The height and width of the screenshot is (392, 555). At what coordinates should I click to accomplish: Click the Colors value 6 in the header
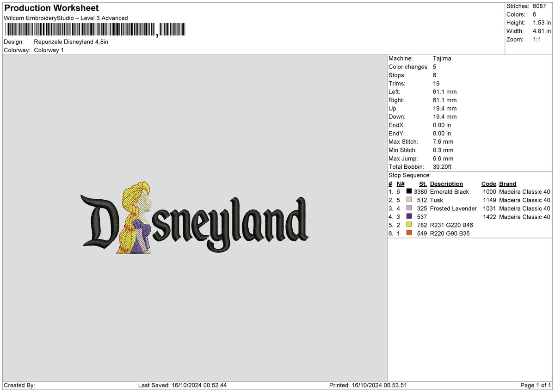pyautogui.click(x=535, y=14)
